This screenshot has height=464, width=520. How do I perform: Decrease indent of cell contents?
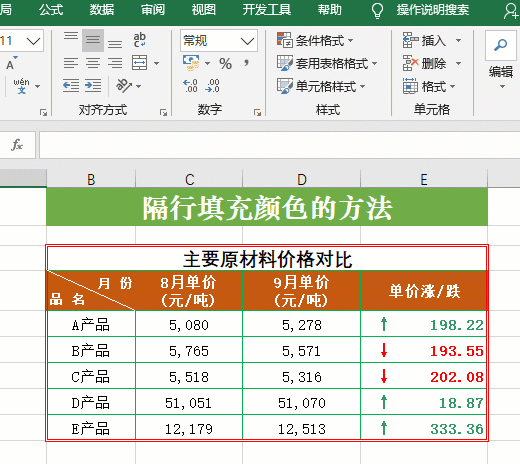[x=71, y=86]
